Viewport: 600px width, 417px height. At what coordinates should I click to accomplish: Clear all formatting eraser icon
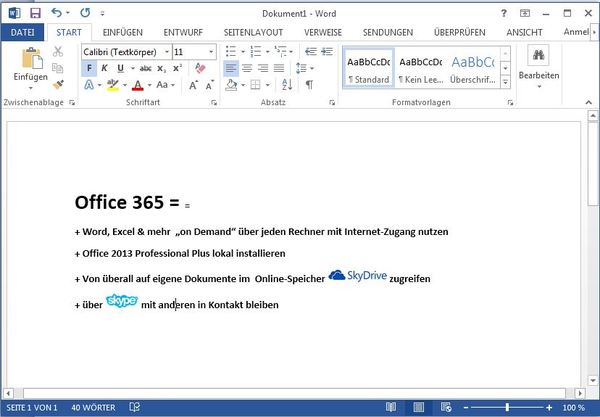[x=200, y=68]
